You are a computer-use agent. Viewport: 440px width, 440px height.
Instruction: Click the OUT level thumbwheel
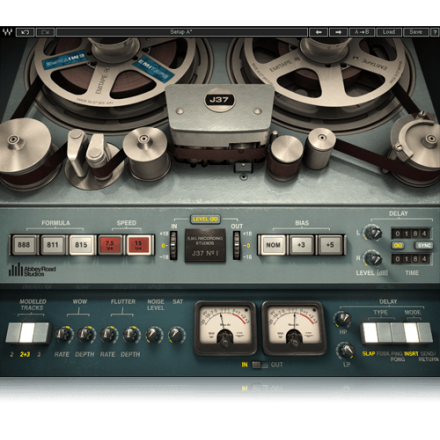coord(236,245)
